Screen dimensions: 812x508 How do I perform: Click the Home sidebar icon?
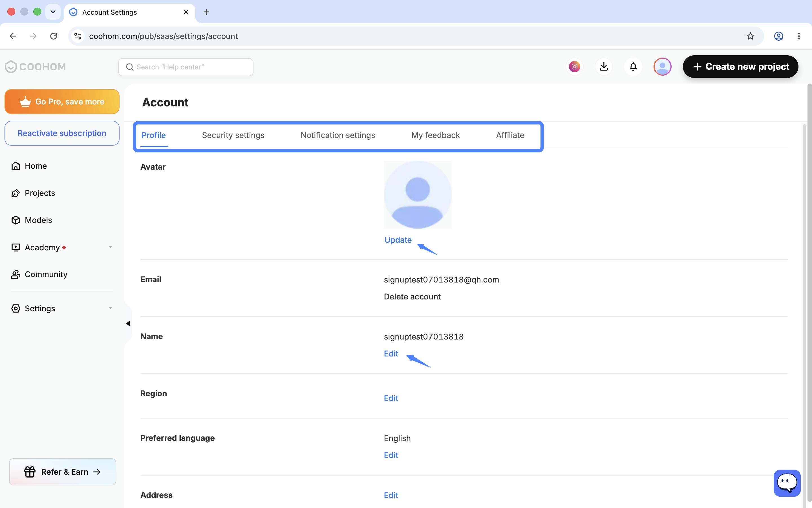[16, 166]
